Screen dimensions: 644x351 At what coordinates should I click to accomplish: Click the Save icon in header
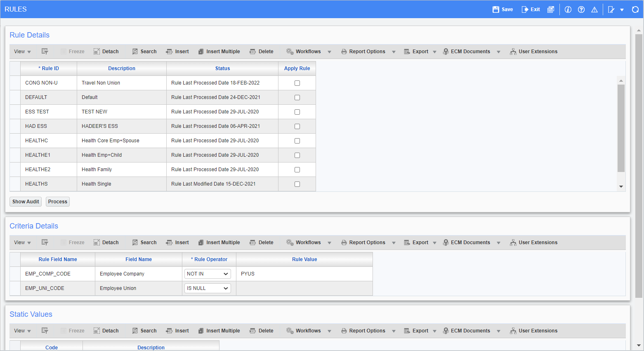[496, 9]
